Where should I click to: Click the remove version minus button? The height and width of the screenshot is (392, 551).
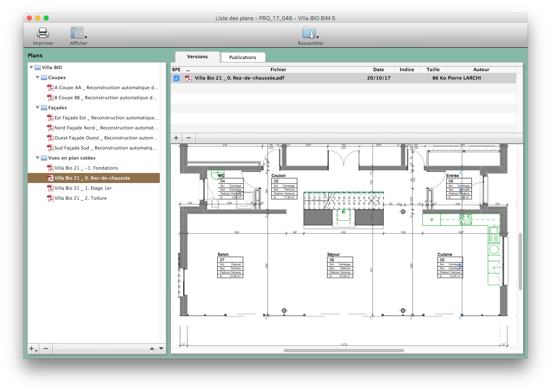pos(189,138)
